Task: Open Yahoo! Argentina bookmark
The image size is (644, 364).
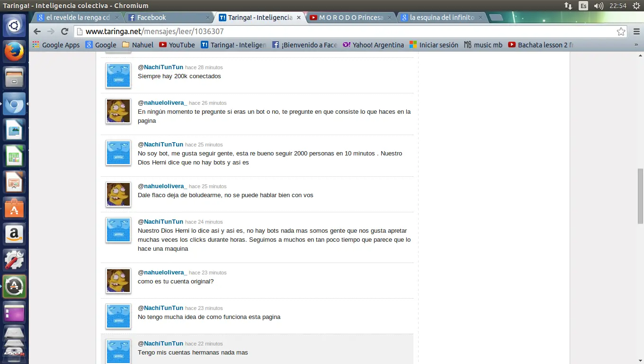Action: point(374,45)
